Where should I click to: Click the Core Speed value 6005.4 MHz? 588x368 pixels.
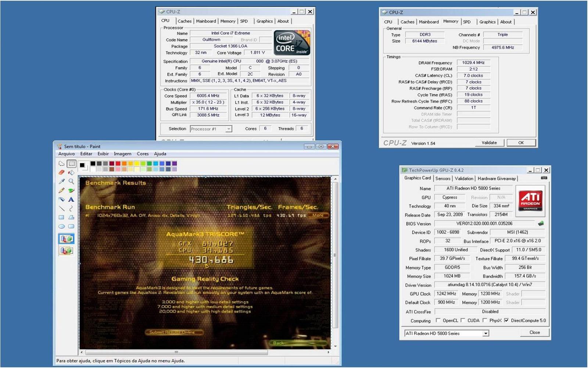coord(208,95)
